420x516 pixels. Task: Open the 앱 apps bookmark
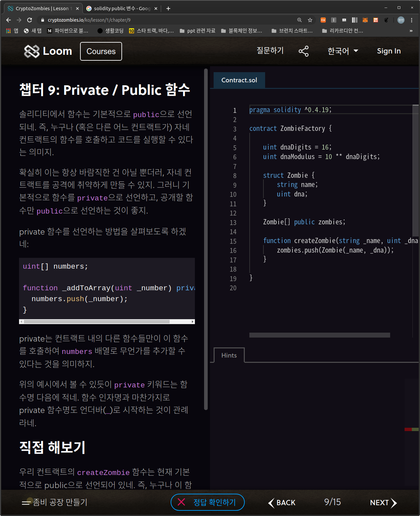[x=12, y=31]
